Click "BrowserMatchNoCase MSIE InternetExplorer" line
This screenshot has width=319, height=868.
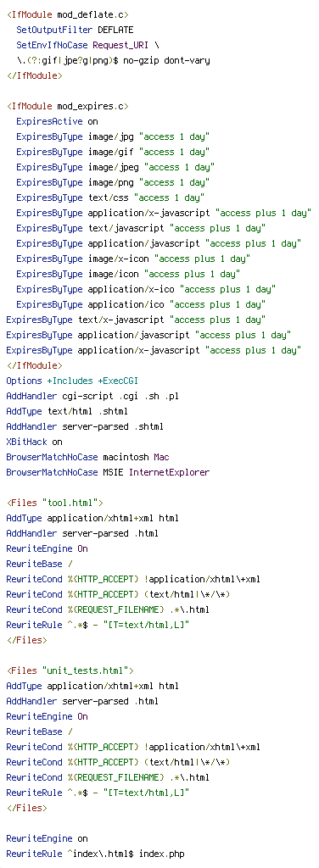pyautogui.click(x=108, y=472)
